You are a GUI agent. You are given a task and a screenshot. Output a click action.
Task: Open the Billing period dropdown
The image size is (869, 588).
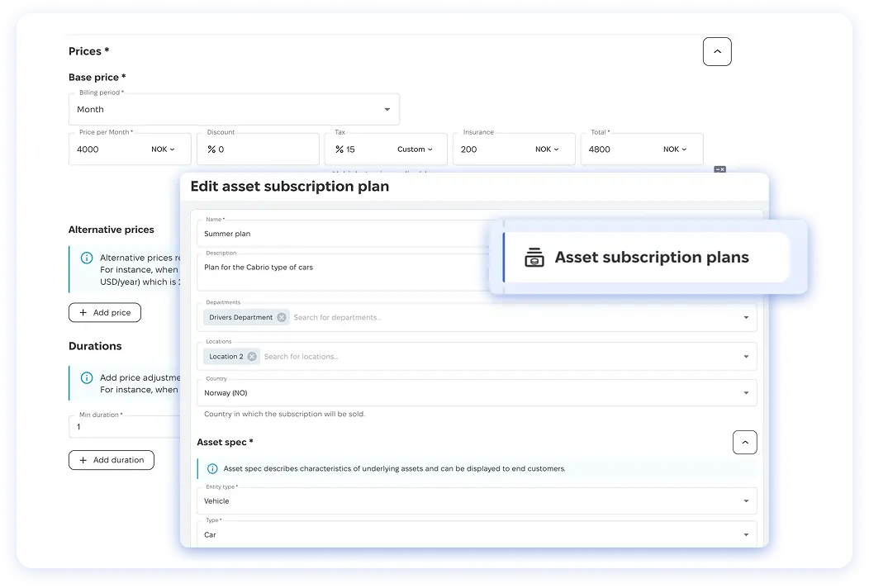point(387,110)
